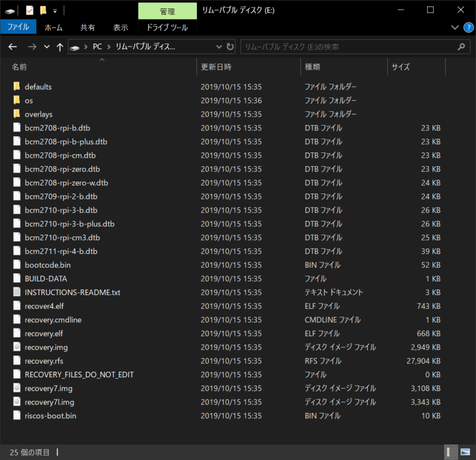This screenshot has height=460, width=476.
Task: Go back with the left arrow button
Action: tap(12, 46)
